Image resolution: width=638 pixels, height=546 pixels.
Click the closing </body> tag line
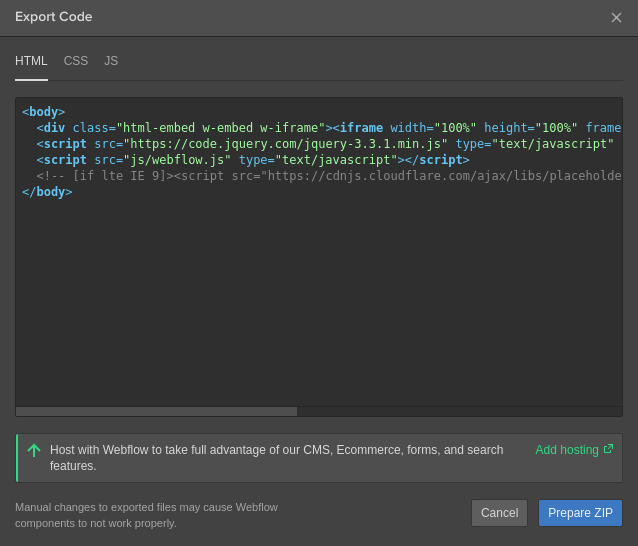tap(47, 192)
